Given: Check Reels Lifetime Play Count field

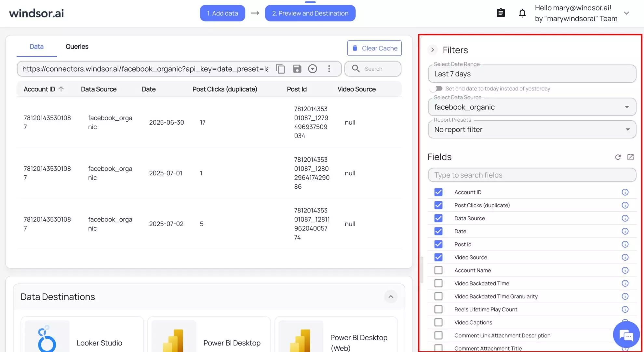Looking at the screenshot, I should [x=438, y=309].
